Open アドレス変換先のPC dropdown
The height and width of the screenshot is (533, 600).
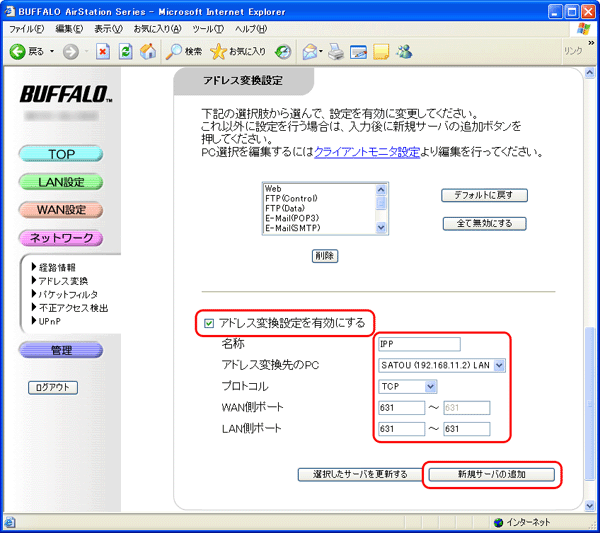click(442, 365)
